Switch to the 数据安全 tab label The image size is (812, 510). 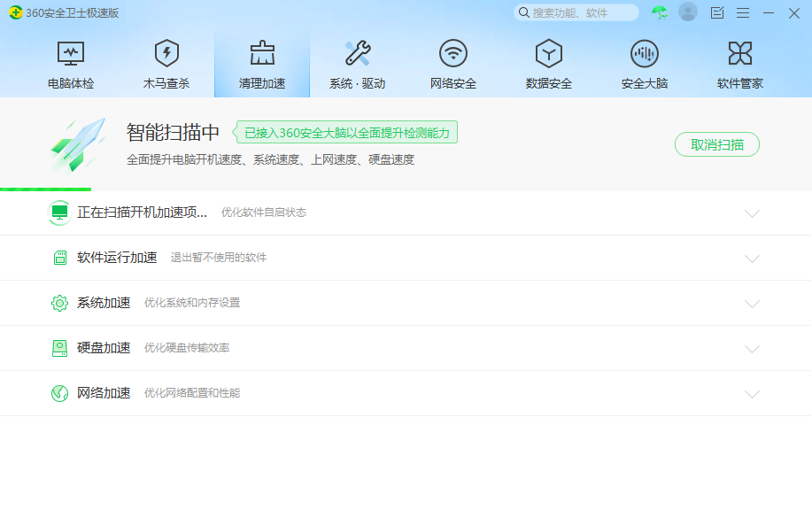[x=549, y=83]
